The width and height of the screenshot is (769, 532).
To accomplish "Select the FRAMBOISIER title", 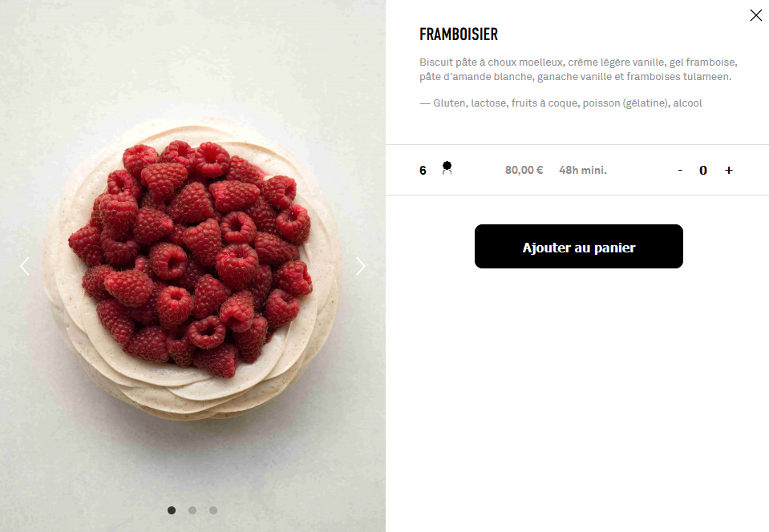I will (459, 34).
